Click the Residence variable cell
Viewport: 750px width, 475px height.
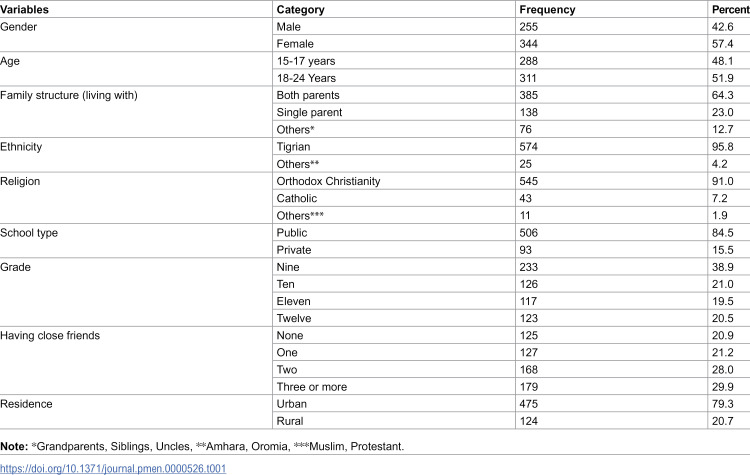coord(26,404)
